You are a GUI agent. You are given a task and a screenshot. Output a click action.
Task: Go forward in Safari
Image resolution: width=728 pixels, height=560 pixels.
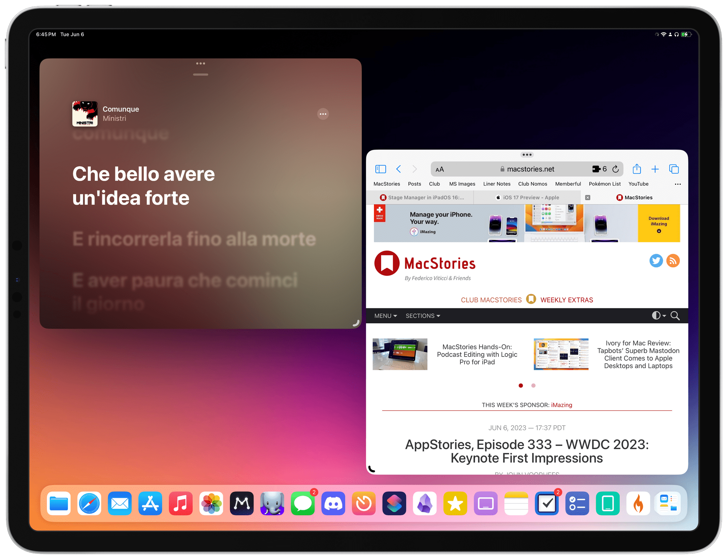click(x=414, y=169)
